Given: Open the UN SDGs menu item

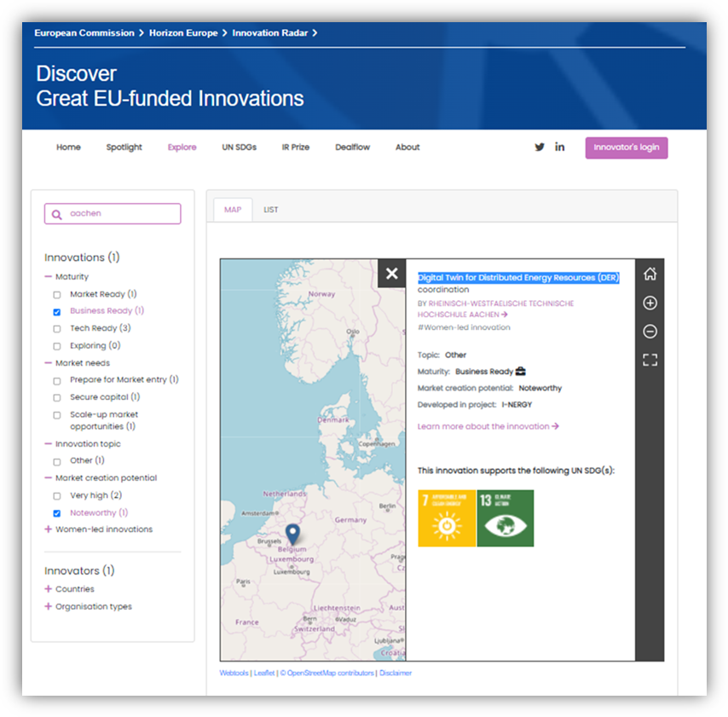Looking at the screenshot, I should click(x=239, y=147).
